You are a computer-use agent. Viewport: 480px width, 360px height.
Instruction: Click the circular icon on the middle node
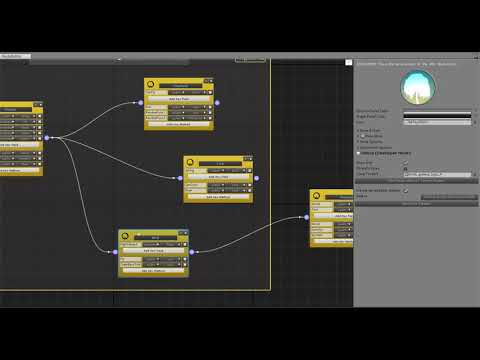tap(190, 162)
